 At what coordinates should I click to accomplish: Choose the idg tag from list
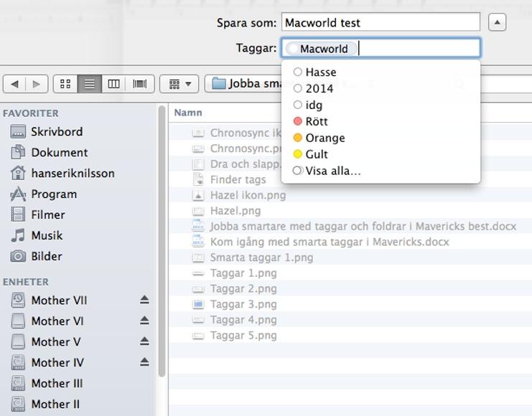pyautogui.click(x=314, y=105)
